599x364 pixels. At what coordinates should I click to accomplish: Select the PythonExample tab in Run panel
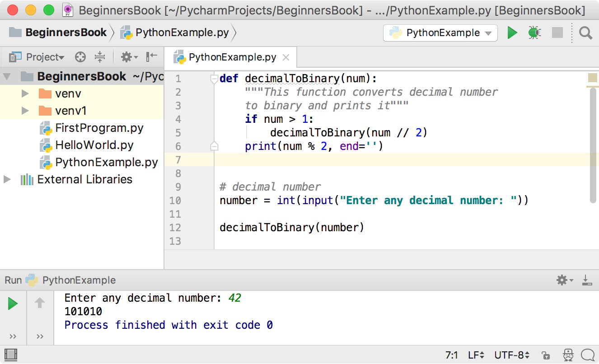point(71,280)
